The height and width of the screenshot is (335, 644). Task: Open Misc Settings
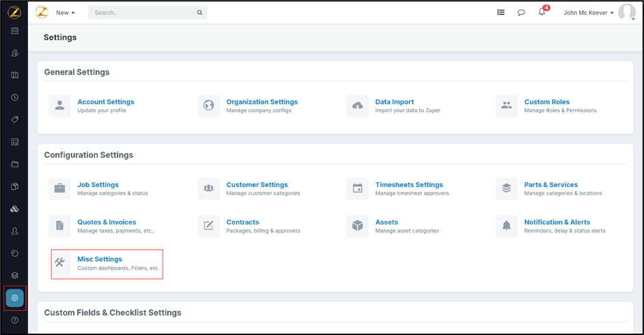pyautogui.click(x=100, y=259)
